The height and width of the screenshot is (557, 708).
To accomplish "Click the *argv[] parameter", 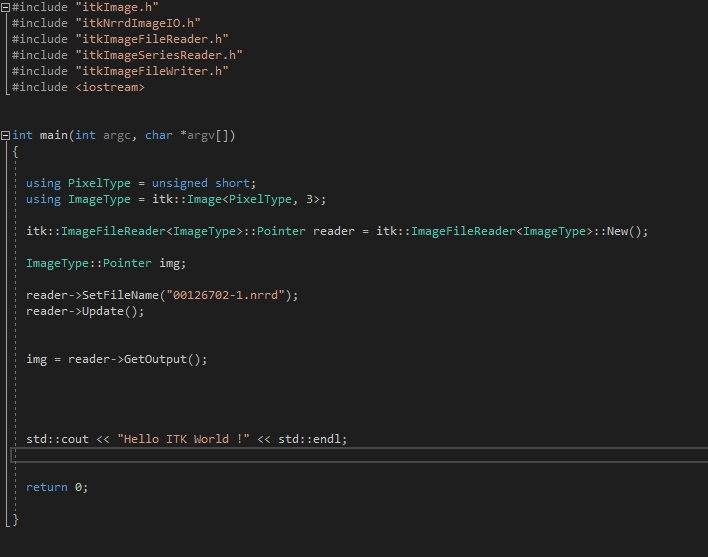I will (206, 135).
